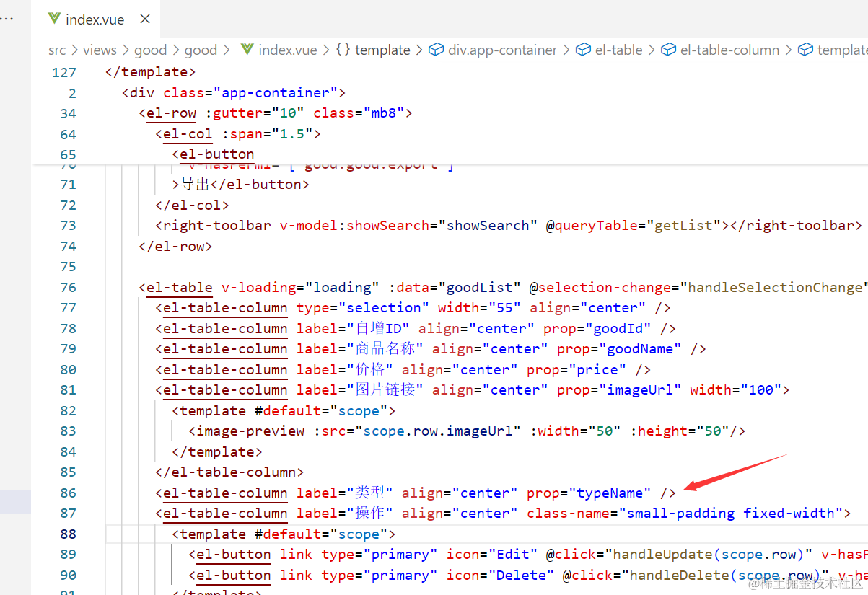Screen dimensions: 868x595
Task: Click the cube icon beside div.app-container breadcrumb
Action: coord(436,50)
